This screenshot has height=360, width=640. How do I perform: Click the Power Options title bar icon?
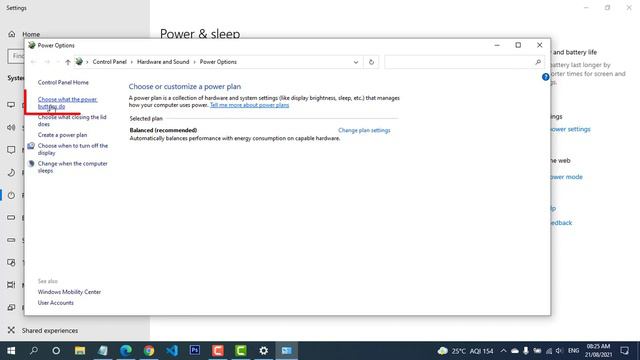click(32, 45)
